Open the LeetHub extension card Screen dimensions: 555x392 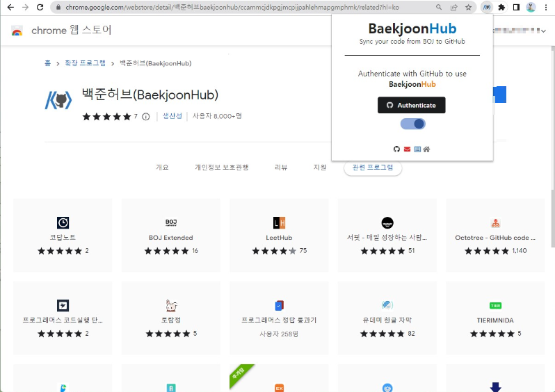(279, 236)
